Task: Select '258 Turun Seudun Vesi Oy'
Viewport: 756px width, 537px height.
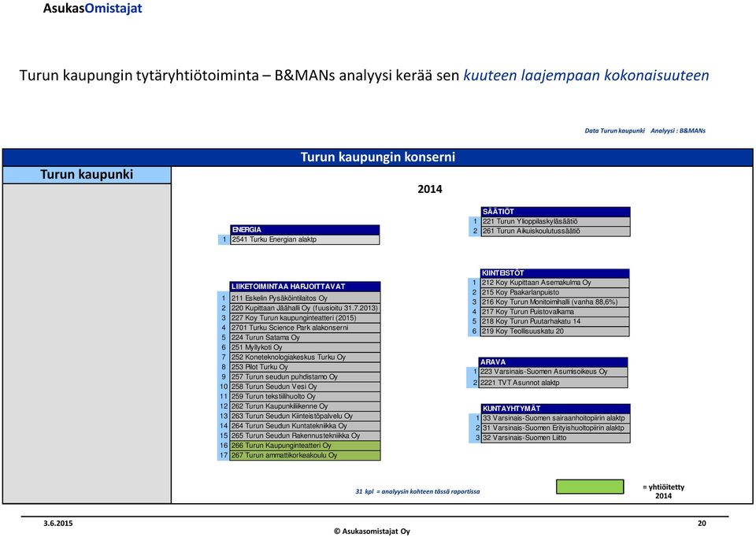Action: [305, 387]
